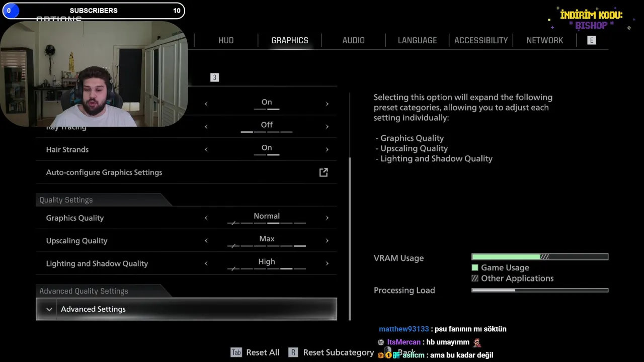This screenshot has height=362, width=644.
Task: Click the Hair Strands label
Action: pos(67,149)
